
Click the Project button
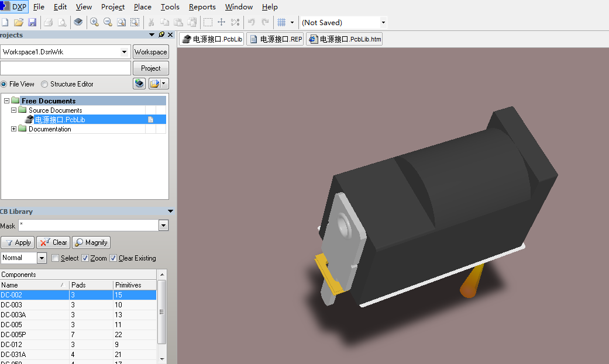151,68
